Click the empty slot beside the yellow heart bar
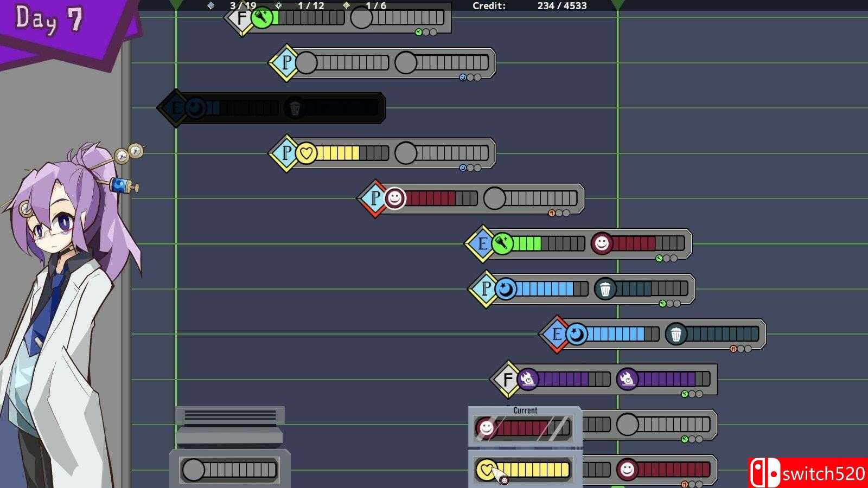The width and height of the screenshot is (868, 488). pyautogui.click(x=406, y=153)
